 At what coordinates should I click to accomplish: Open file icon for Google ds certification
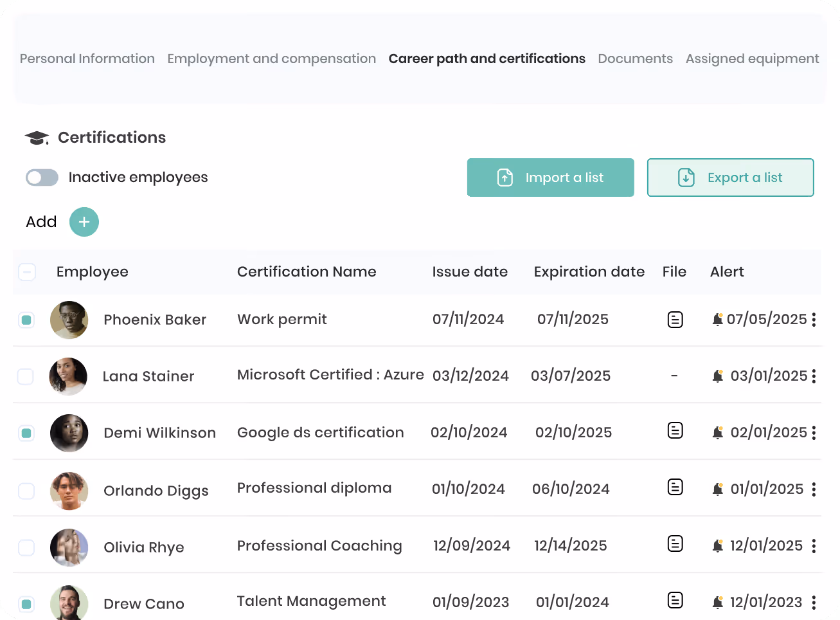click(675, 430)
